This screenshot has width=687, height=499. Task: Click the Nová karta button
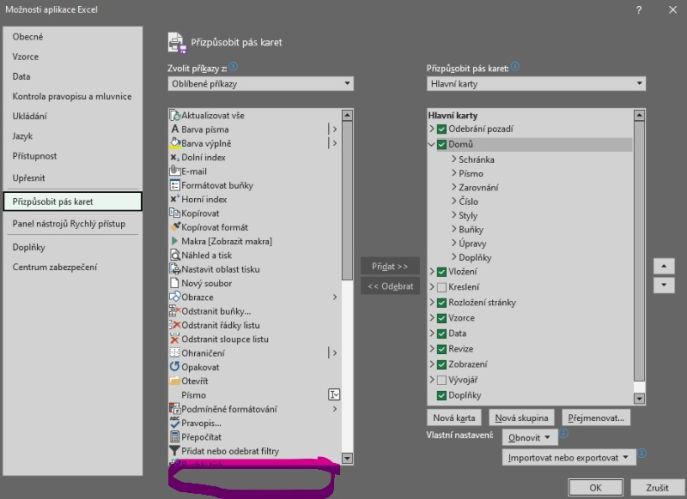coord(454,418)
